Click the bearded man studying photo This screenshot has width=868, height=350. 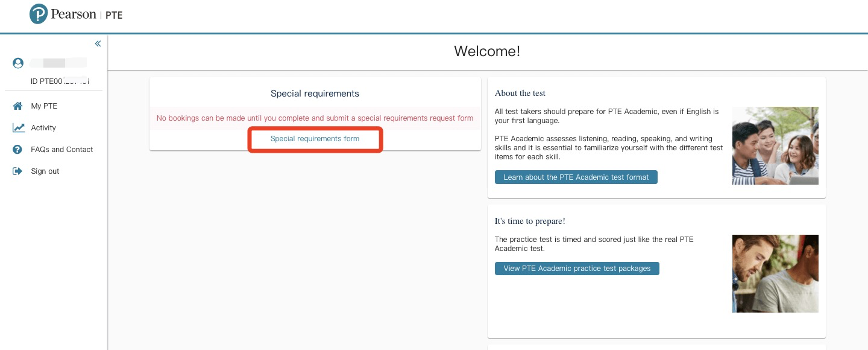(x=775, y=273)
